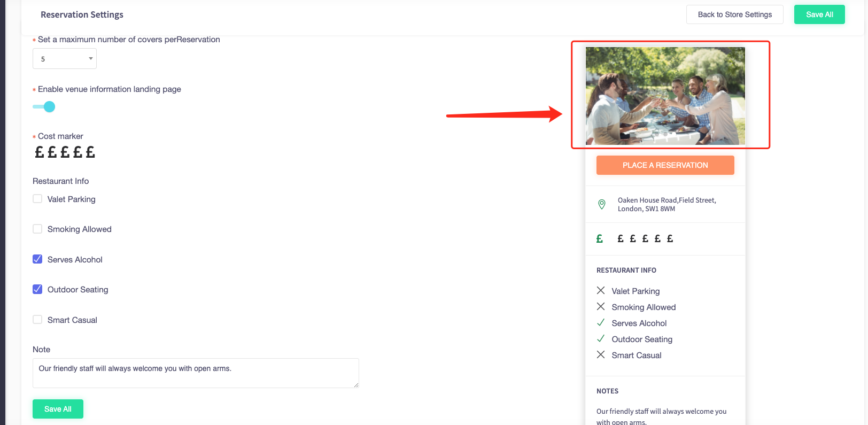Click the X mark beside Smoking Allowed preview
The width and height of the screenshot is (868, 425).
pyautogui.click(x=601, y=306)
